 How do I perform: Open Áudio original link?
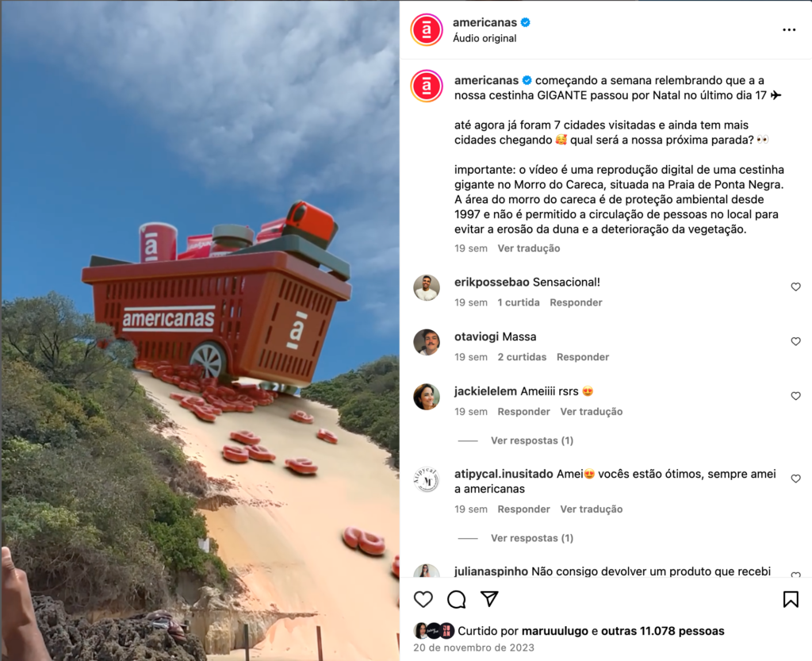[x=485, y=38]
